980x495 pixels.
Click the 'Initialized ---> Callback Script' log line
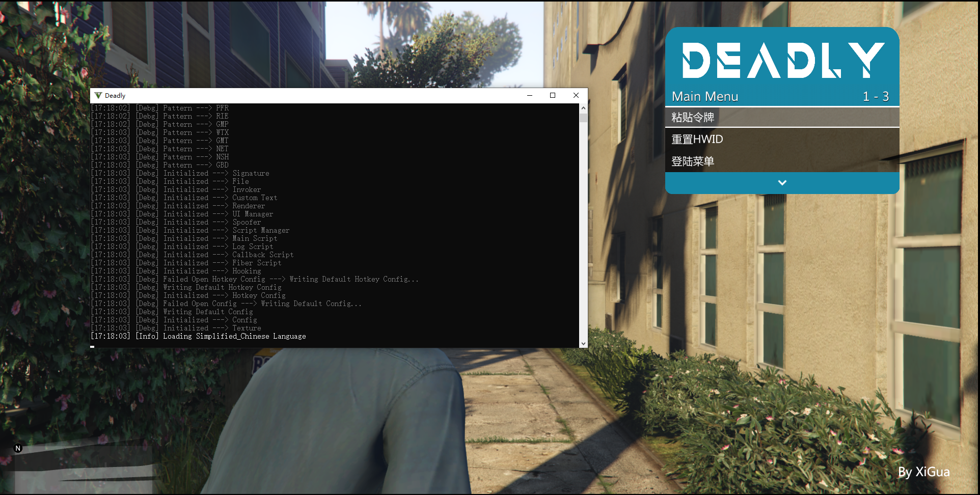(x=193, y=255)
